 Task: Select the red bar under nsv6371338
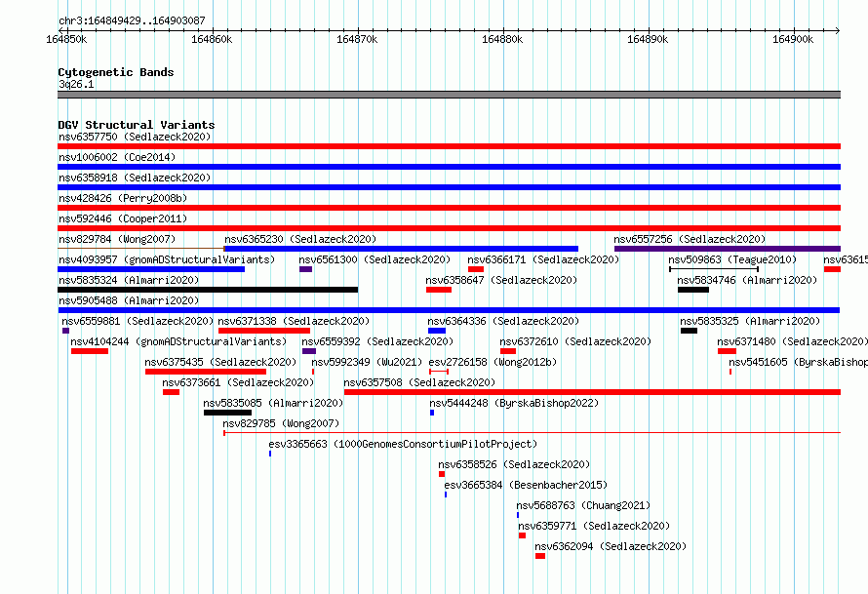(x=264, y=331)
